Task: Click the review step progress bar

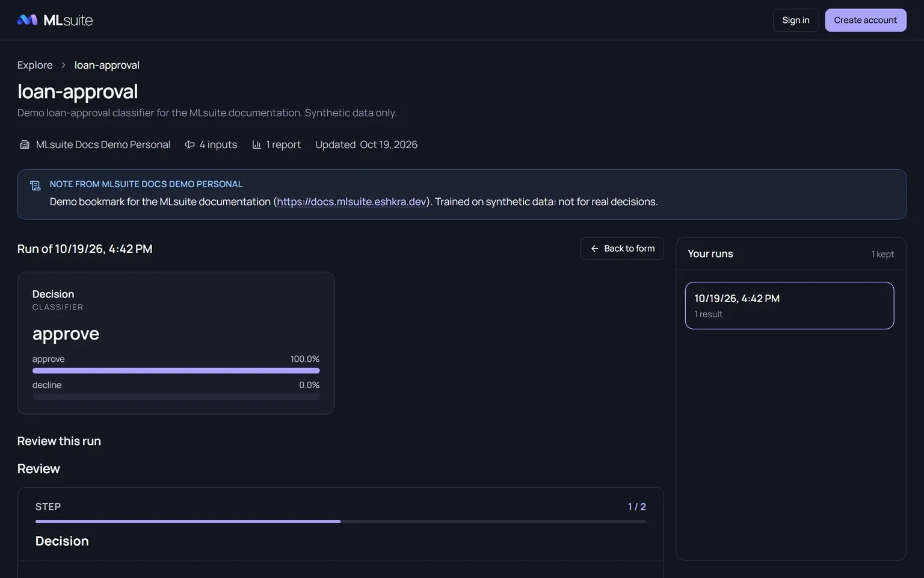Action: coord(340,521)
